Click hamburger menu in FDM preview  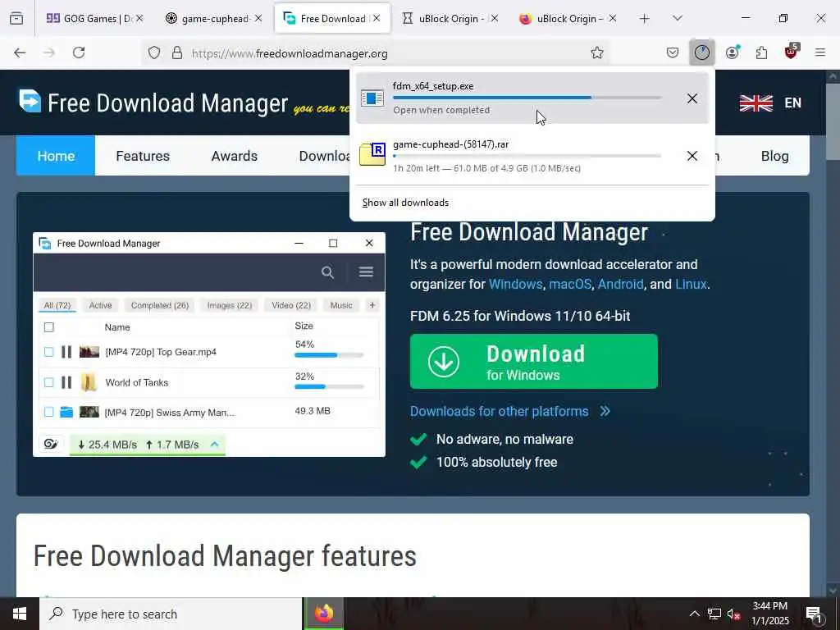tap(366, 272)
